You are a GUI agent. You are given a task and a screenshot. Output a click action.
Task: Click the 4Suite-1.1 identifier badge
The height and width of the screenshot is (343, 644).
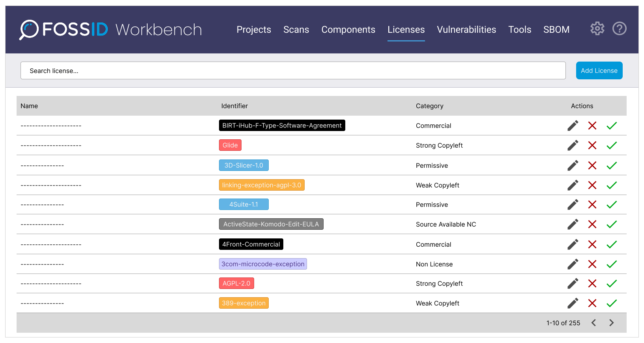(x=244, y=204)
